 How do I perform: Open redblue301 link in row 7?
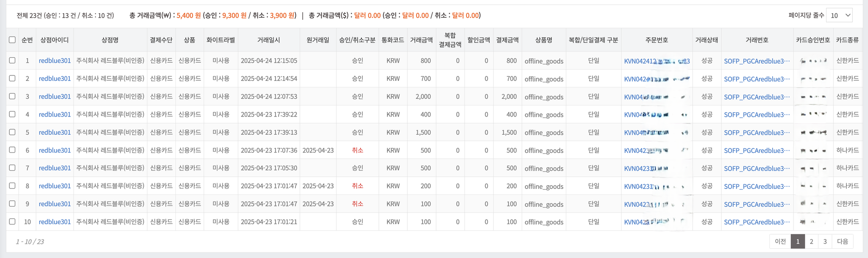[x=55, y=168]
